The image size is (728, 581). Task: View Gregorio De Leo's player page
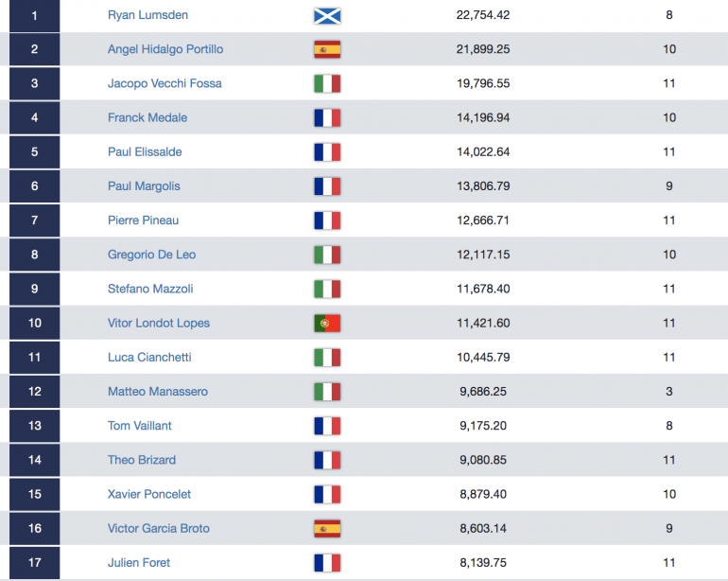pyautogui.click(x=152, y=255)
